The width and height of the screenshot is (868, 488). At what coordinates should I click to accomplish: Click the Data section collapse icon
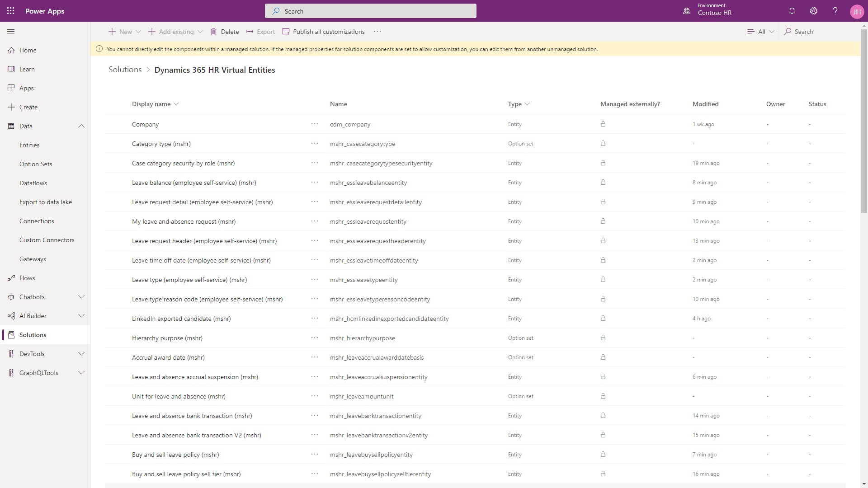click(82, 126)
